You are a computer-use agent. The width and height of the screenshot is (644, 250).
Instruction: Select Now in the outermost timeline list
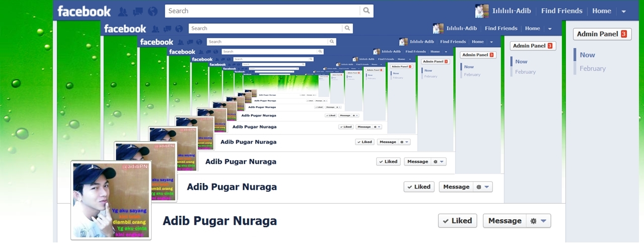point(587,55)
